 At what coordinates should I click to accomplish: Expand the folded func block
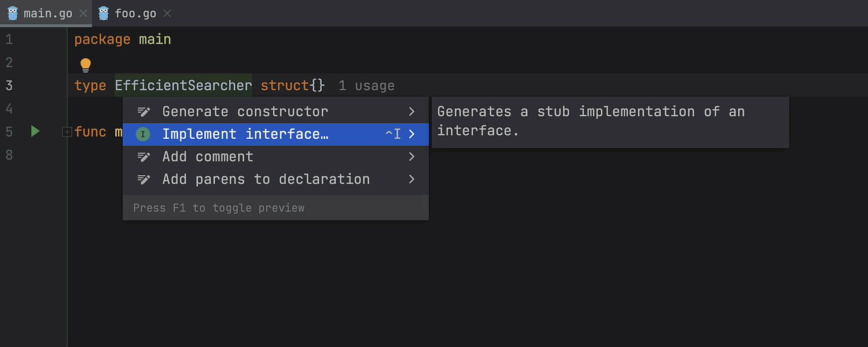(67, 132)
